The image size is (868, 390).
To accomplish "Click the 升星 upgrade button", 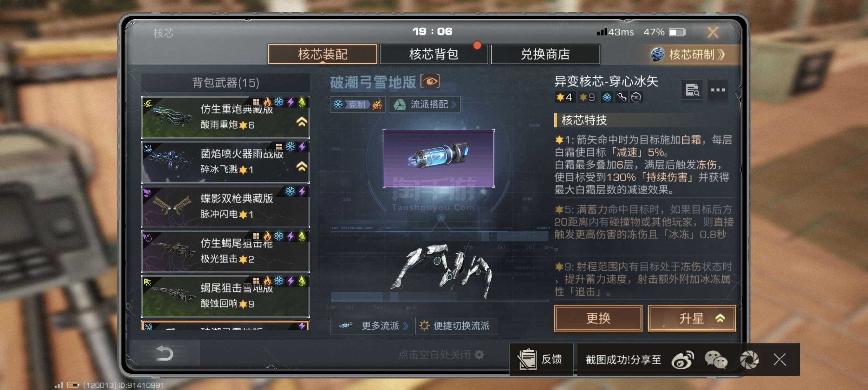I will (x=691, y=318).
